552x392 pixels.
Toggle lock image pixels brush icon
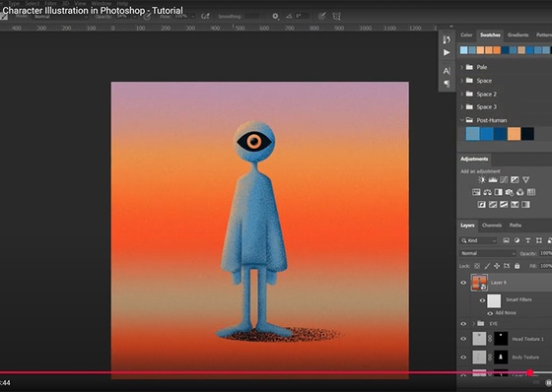click(x=487, y=266)
